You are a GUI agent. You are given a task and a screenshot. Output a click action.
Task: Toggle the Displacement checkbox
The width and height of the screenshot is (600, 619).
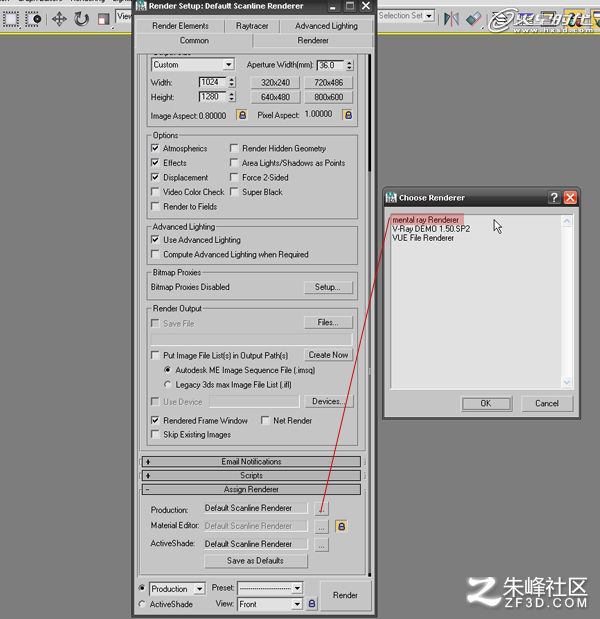coord(155,177)
